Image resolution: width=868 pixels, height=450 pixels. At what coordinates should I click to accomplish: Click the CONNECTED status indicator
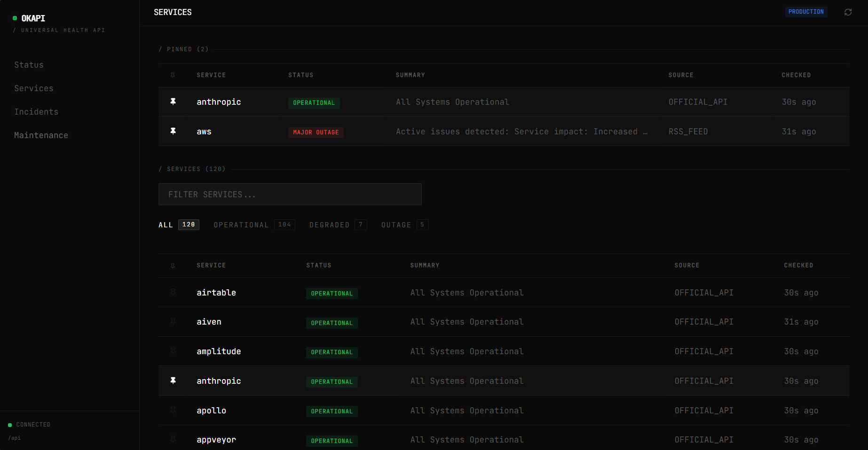(x=29, y=425)
